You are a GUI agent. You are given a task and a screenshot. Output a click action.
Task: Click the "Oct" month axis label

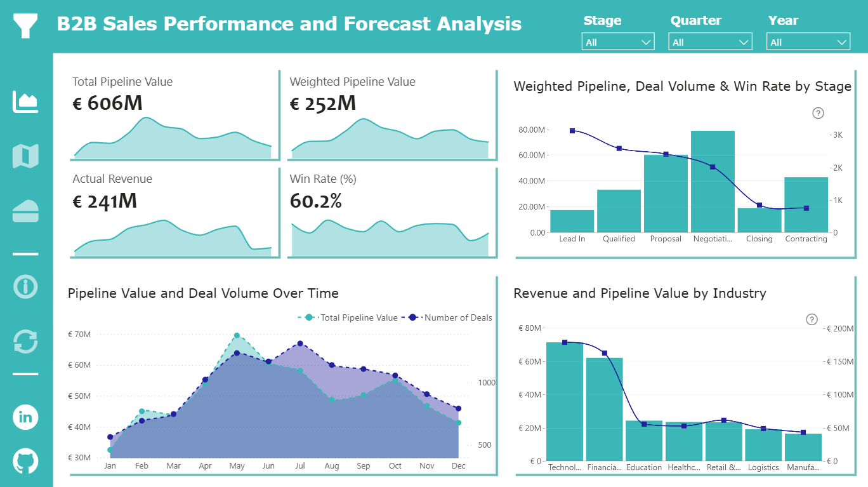pos(395,466)
